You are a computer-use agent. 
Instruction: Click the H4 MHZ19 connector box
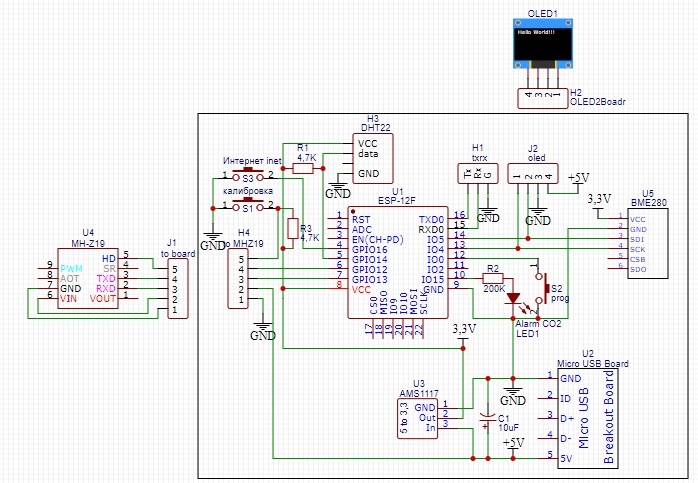238,279
